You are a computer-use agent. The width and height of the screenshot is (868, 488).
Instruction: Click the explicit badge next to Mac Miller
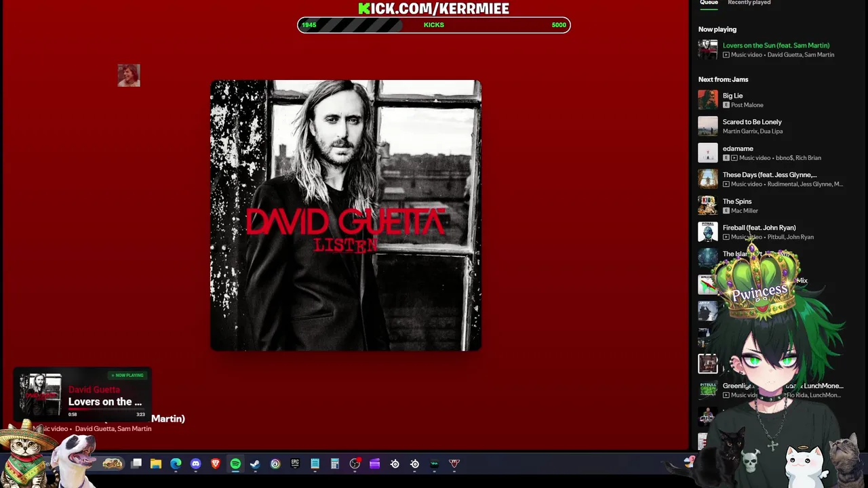tap(726, 211)
